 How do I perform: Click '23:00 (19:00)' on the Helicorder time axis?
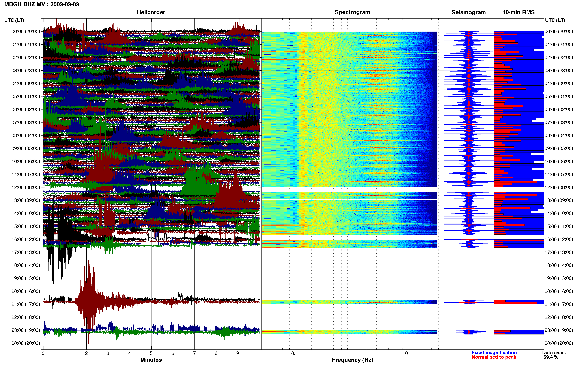point(26,330)
